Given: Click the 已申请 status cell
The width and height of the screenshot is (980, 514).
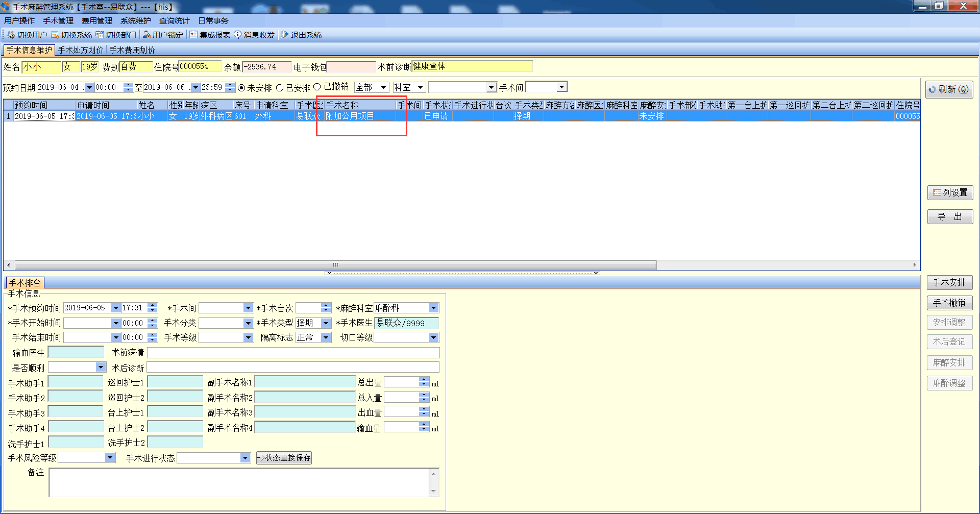Looking at the screenshot, I should 437,116.
